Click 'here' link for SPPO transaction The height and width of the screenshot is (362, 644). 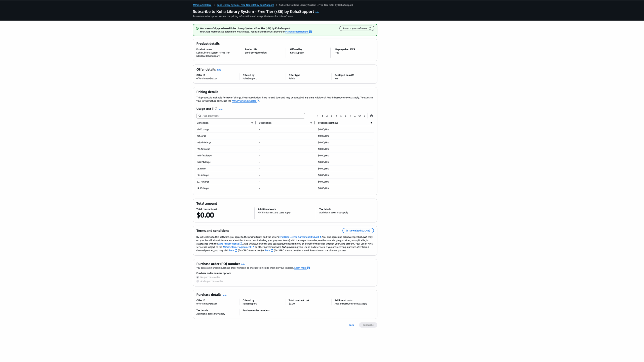pos(269,251)
